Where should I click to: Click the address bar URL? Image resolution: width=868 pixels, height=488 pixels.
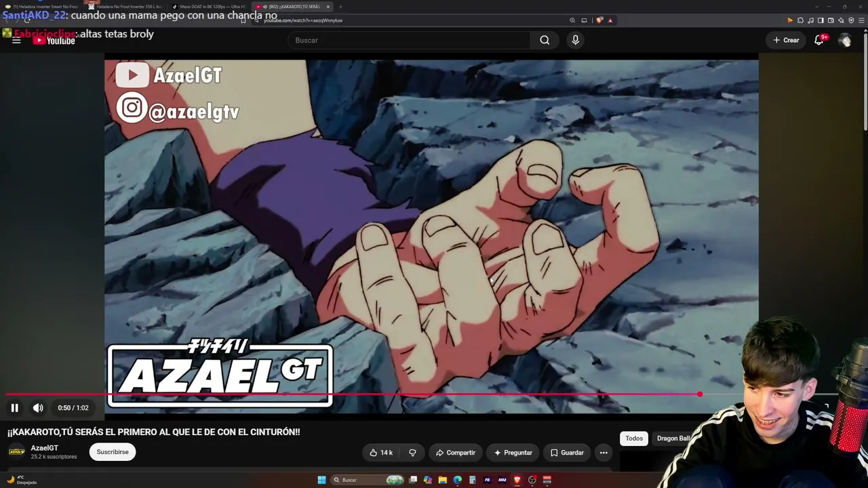pyautogui.click(x=302, y=20)
